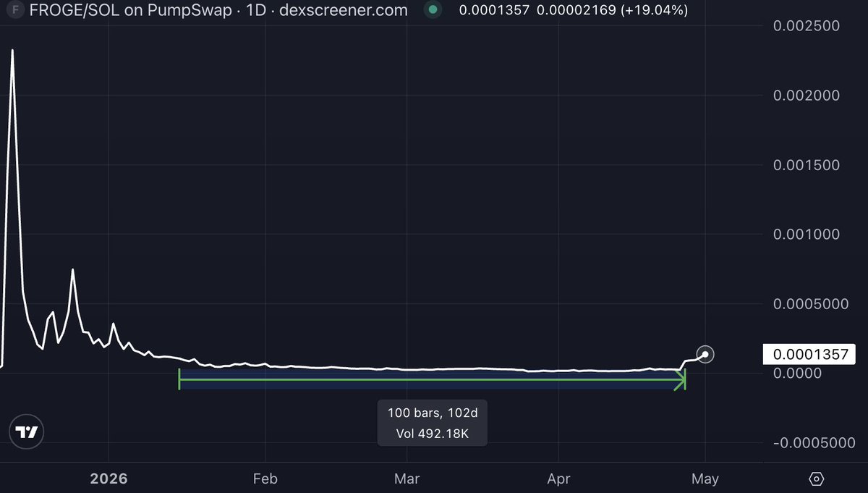Click the May label on time axis
The height and width of the screenshot is (493, 868).
(705, 479)
